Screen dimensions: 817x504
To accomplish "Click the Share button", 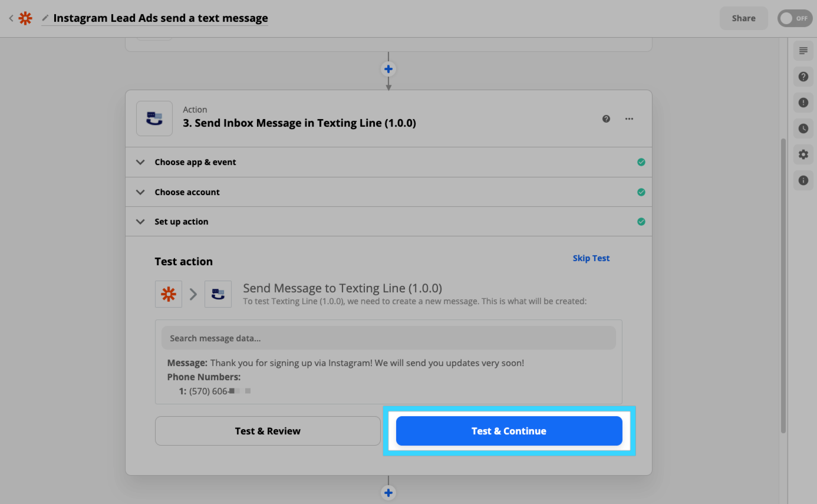I will (743, 18).
